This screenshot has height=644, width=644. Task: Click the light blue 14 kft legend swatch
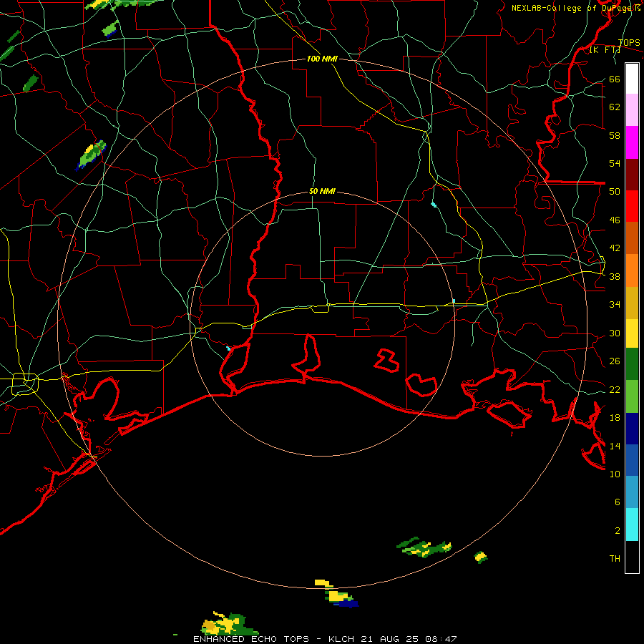(632, 492)
